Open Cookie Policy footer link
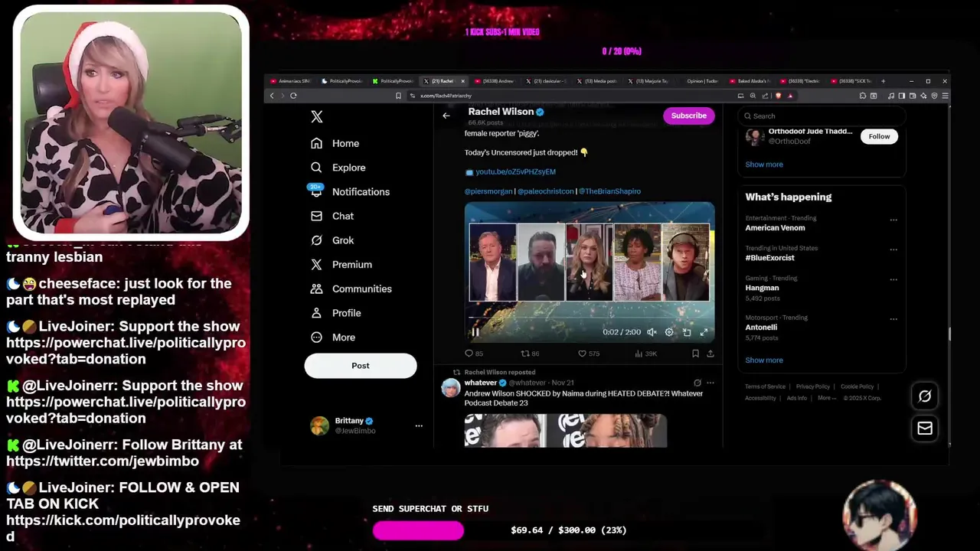Image resolution: width=980 pixels, height=551 pixels. [x=857, y=386]
